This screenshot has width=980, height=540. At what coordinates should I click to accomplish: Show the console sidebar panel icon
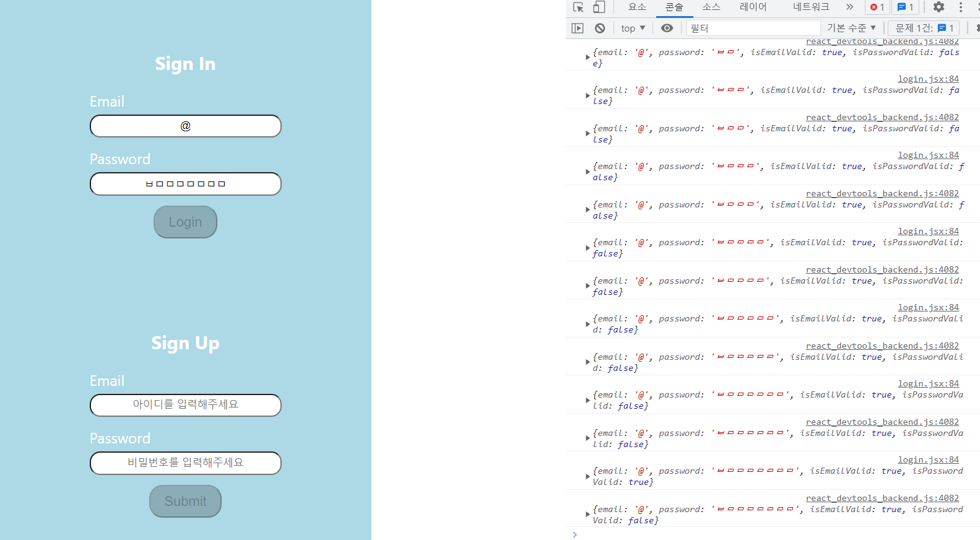tap(578, 28)
